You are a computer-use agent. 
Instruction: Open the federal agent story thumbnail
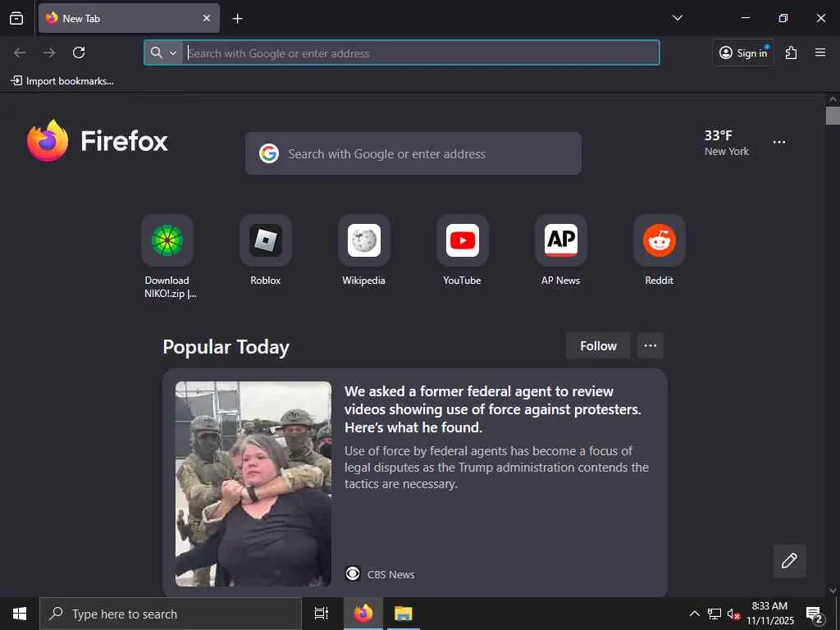(x=253, y=484)
